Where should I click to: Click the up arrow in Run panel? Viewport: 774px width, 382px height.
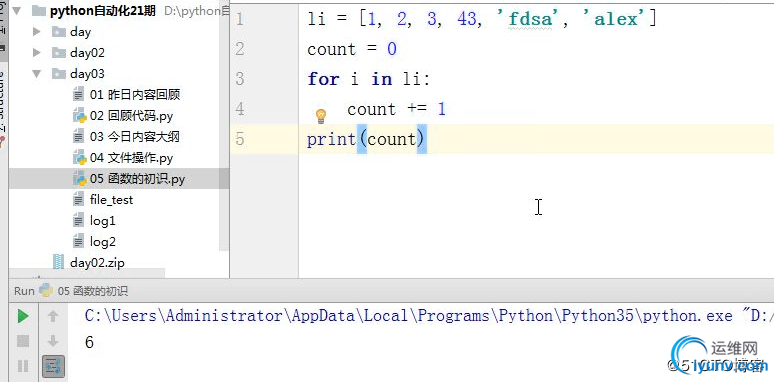pyautogui.click(x=53, y=316)
